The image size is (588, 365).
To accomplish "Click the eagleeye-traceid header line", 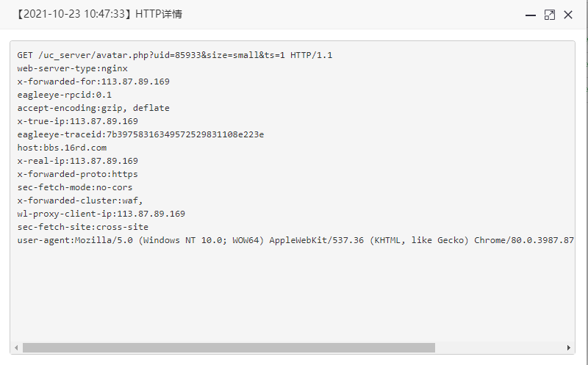I will coord(140,134).
